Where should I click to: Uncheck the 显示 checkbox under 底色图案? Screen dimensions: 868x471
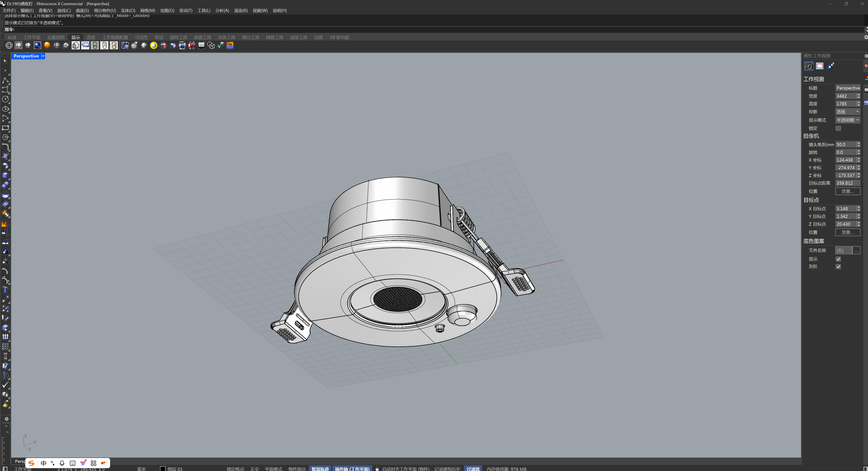[839, 259]
